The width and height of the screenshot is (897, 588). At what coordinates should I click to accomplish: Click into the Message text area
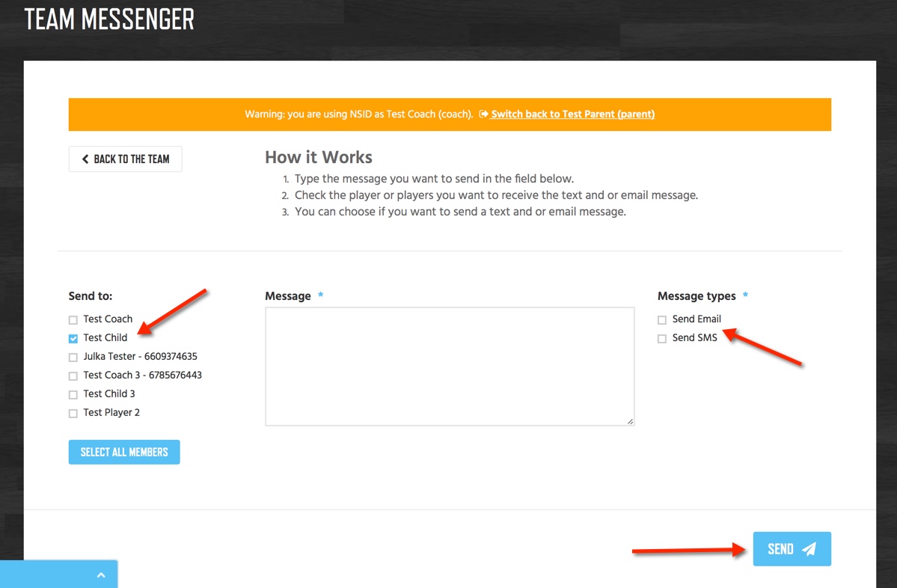[x=450, y=367]
